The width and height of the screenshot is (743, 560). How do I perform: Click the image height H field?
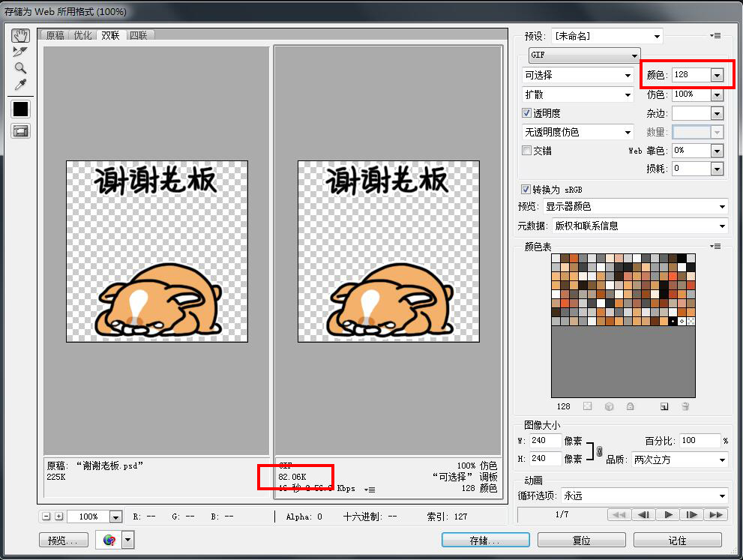click(545, 459)
